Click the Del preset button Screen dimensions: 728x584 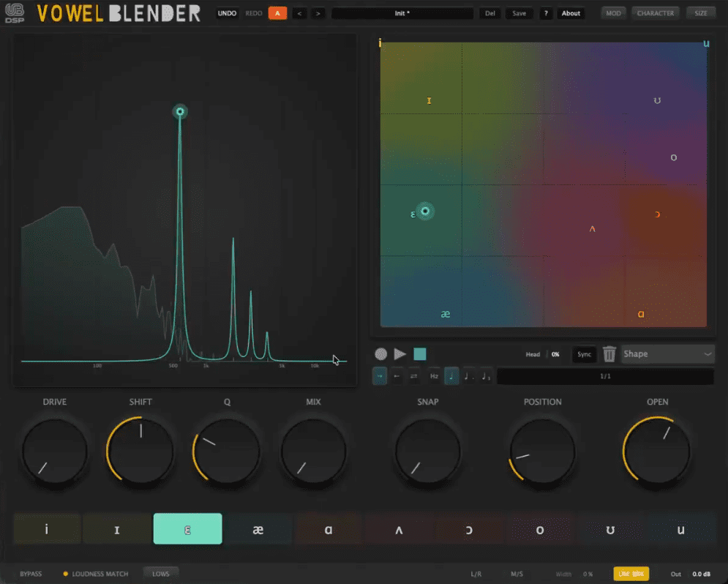(490, 13)
